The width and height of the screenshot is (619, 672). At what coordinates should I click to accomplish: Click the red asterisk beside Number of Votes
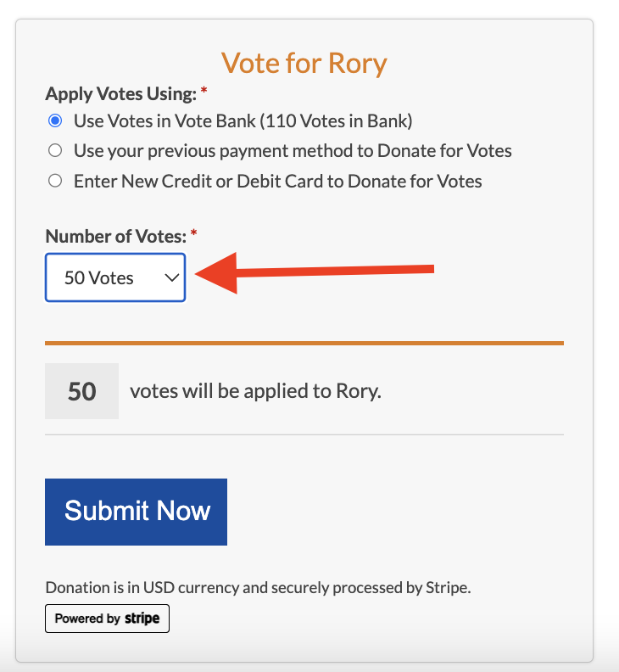[x=194, y=233]
